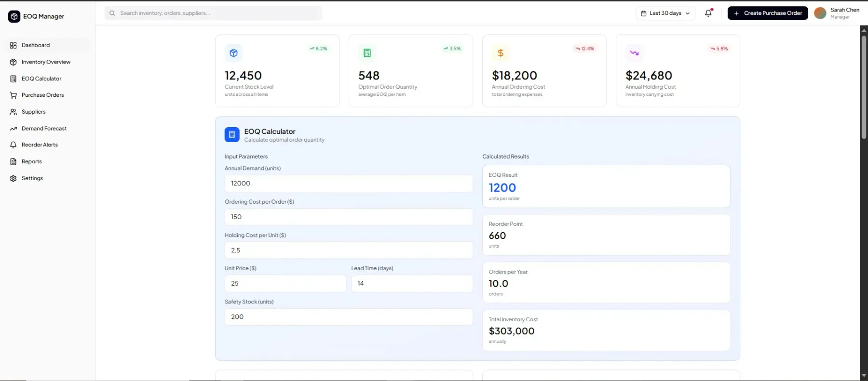This screenshot has height=381, width=868.
Task: Open the Last 30 days dropdown
Action: coord(665,13)
